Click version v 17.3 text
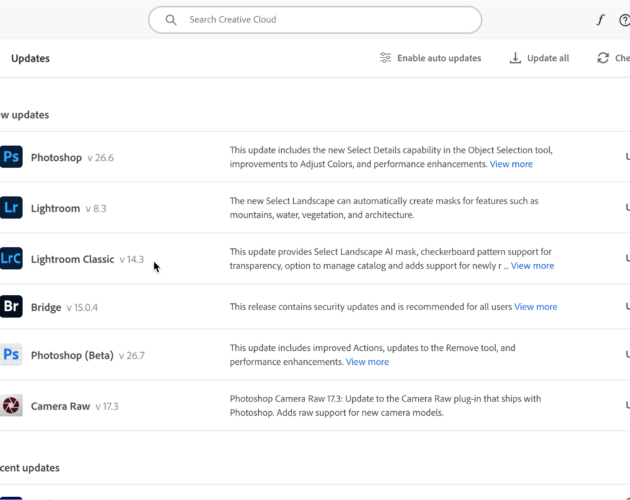630x500 pixels. [107, 406]
